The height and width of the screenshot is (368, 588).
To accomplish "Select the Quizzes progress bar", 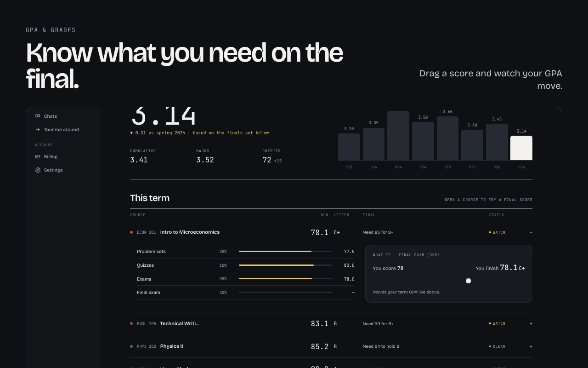I will 285,265.
